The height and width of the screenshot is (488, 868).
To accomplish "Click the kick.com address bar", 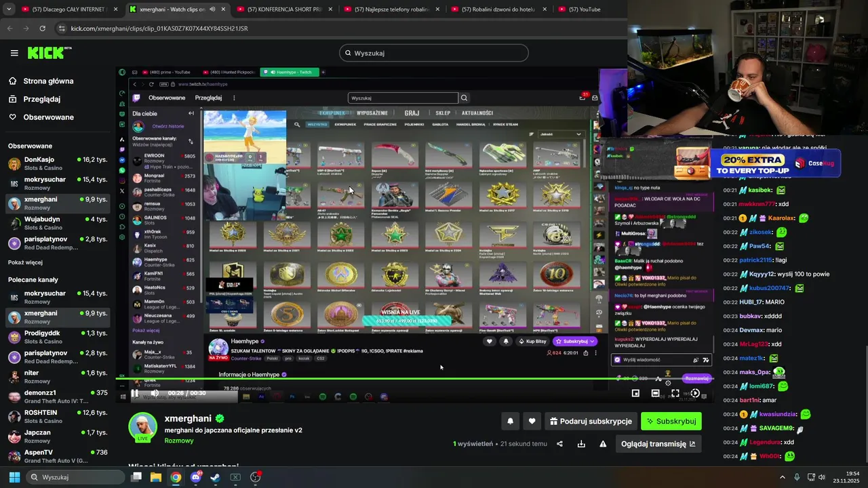I will [339, 28].
